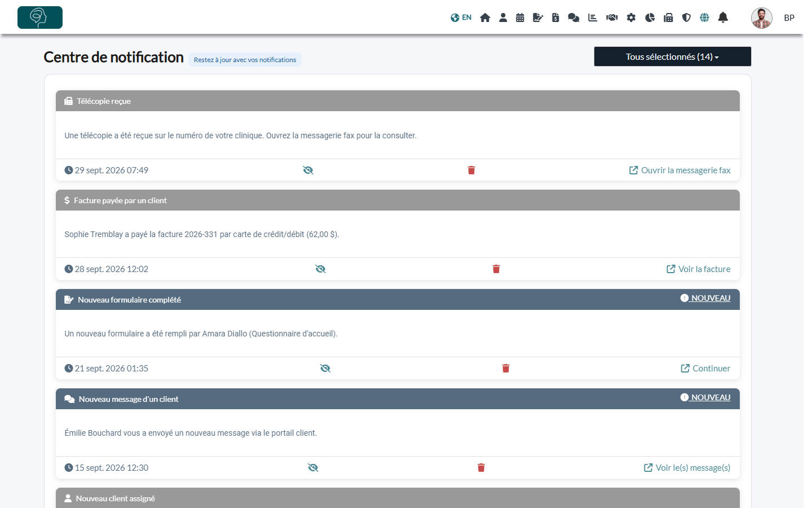
Task: Click Restez à jour avec vos notifications label
Action: coord(245,59)
